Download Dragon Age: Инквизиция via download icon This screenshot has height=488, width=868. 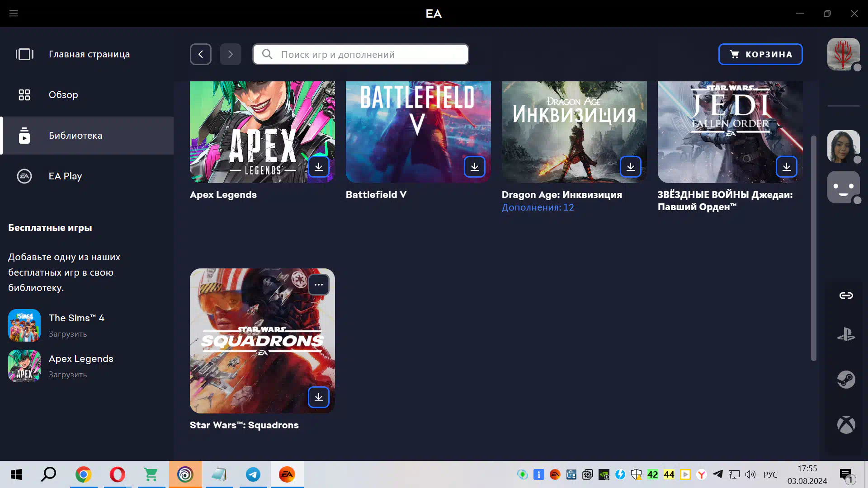[x=631, y=167]
